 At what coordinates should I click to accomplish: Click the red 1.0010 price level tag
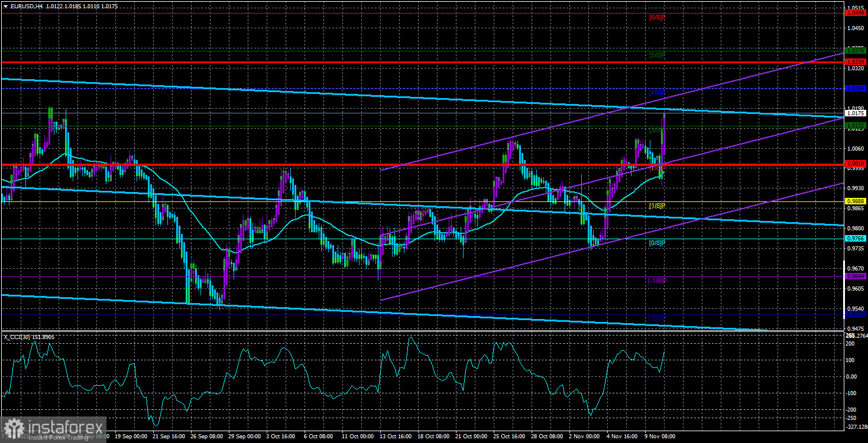(x=855, y=164)
